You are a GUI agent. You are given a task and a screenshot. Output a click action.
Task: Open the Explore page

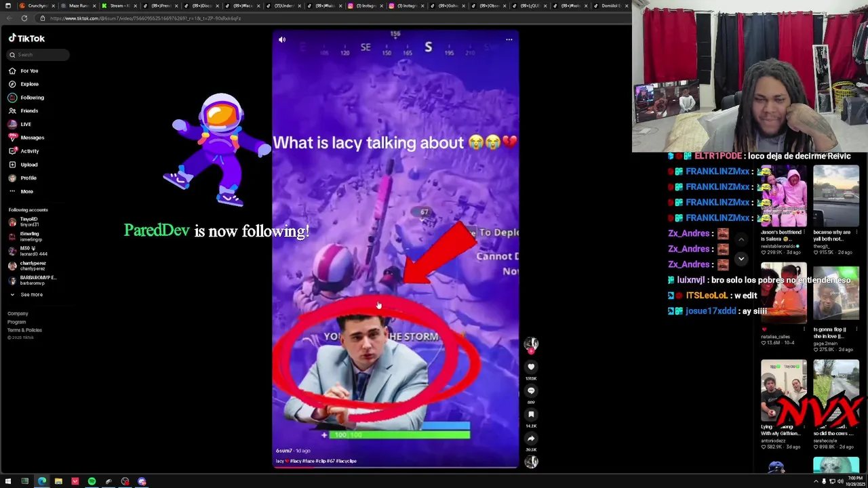pos(24,84)
